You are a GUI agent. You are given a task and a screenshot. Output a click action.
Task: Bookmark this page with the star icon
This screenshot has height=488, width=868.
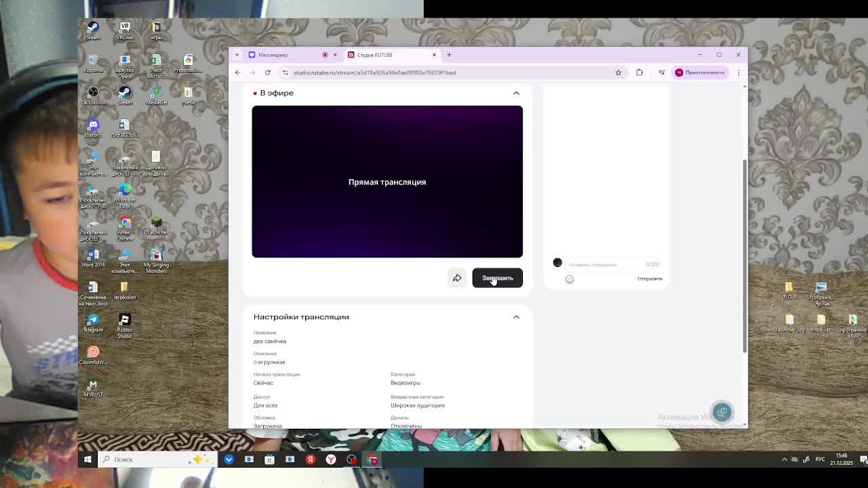[x=618, y=73]
